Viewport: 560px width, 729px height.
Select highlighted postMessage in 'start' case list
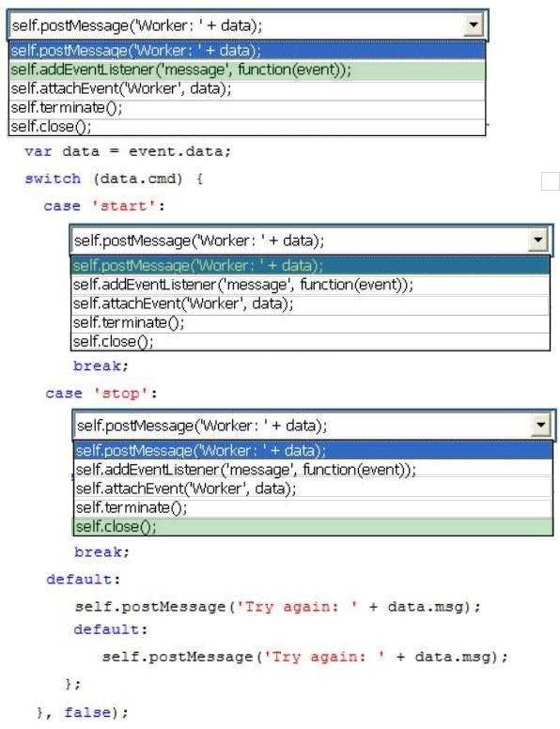tap(310, 266)
